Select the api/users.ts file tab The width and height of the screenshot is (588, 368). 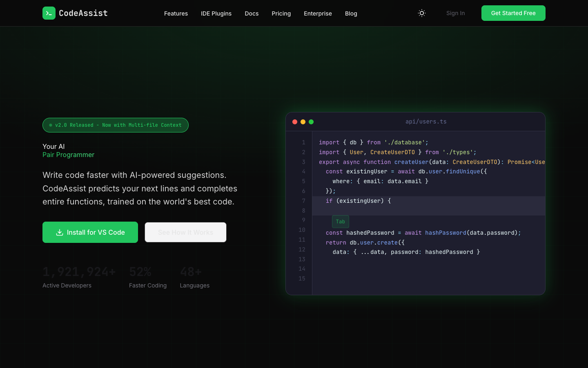(426, 121)
